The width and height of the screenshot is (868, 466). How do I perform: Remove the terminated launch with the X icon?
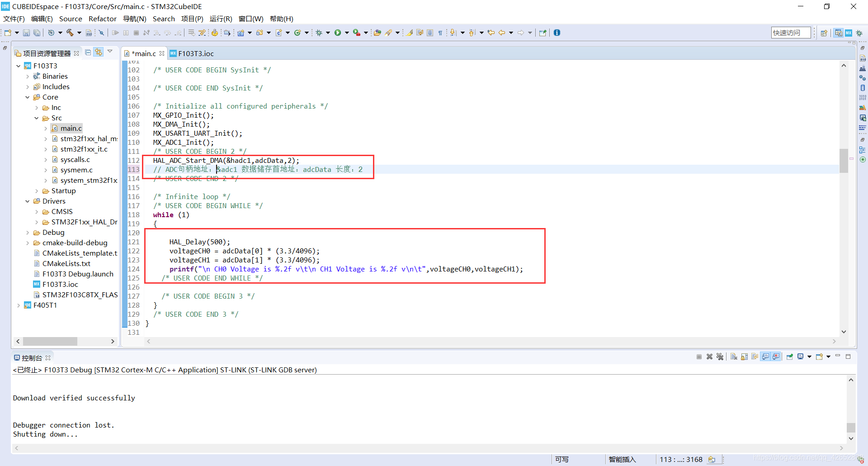click(x=709, y=357)
